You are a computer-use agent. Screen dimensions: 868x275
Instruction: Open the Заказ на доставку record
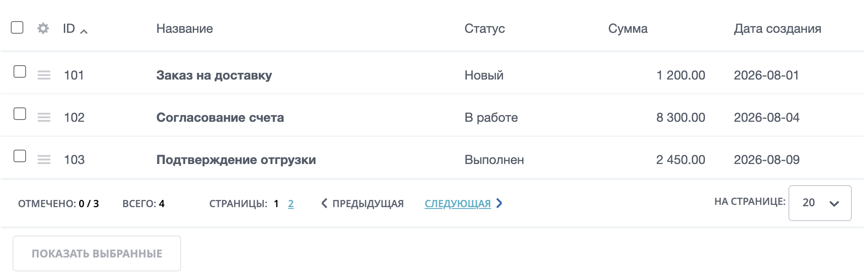214,75
